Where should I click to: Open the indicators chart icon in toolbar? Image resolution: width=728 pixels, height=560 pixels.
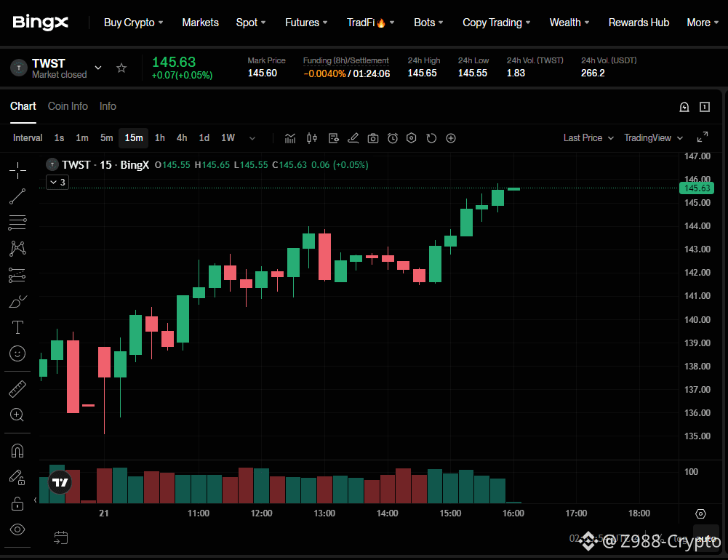[x=290, y=138]
